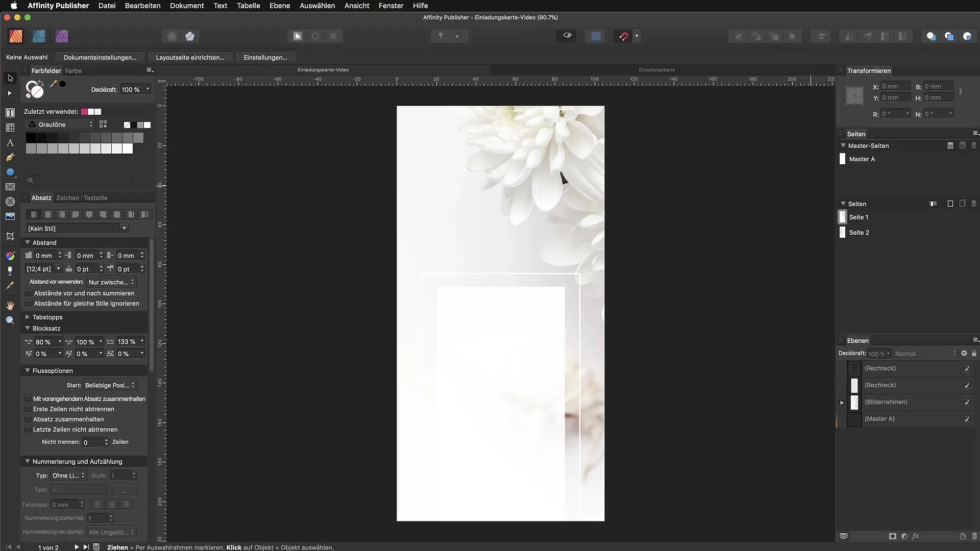Screen dimensions: 980x551
Task: Collapse the Flussoptionen section
Action: (28, 370)
